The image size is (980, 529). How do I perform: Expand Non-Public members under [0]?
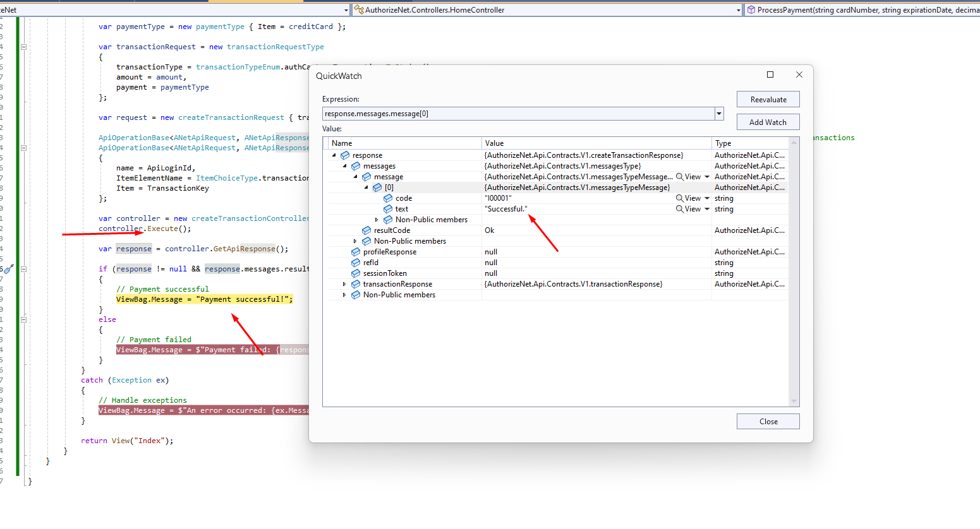tap(377, 220)
